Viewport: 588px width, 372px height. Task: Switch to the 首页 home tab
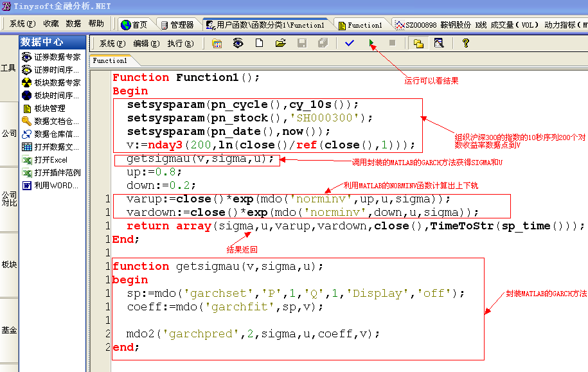pyautogui.click(x=134, y=25)
